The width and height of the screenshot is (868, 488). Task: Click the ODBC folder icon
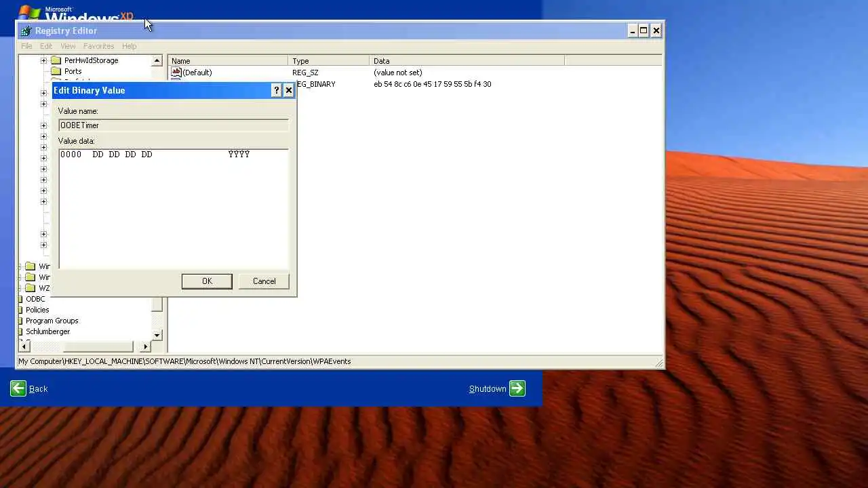pos(21,299)
